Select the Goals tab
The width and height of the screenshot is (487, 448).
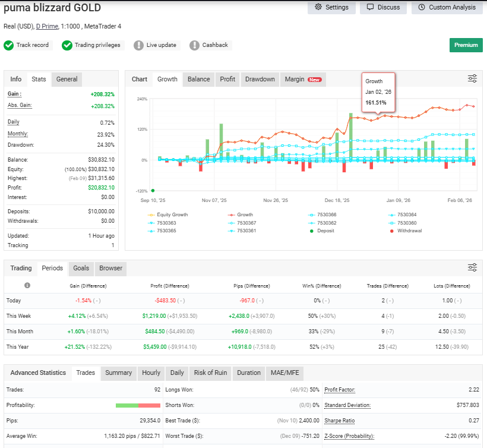tap(81, 268)
